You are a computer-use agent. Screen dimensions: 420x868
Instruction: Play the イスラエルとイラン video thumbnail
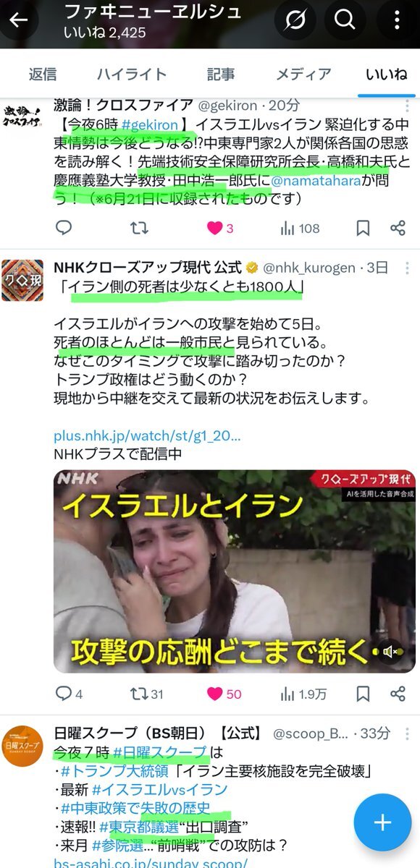click(235, 571)
